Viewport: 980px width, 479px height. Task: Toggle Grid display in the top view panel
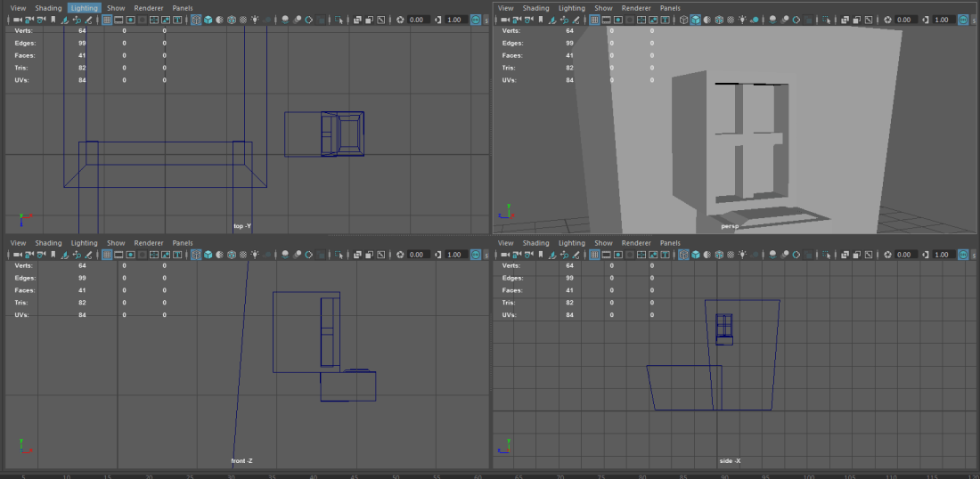tap(107, 20)
